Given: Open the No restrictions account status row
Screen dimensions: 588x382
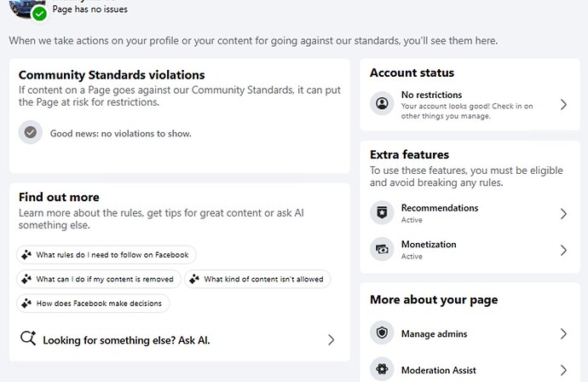Looking at the screenshot, I should click(470, 105).
